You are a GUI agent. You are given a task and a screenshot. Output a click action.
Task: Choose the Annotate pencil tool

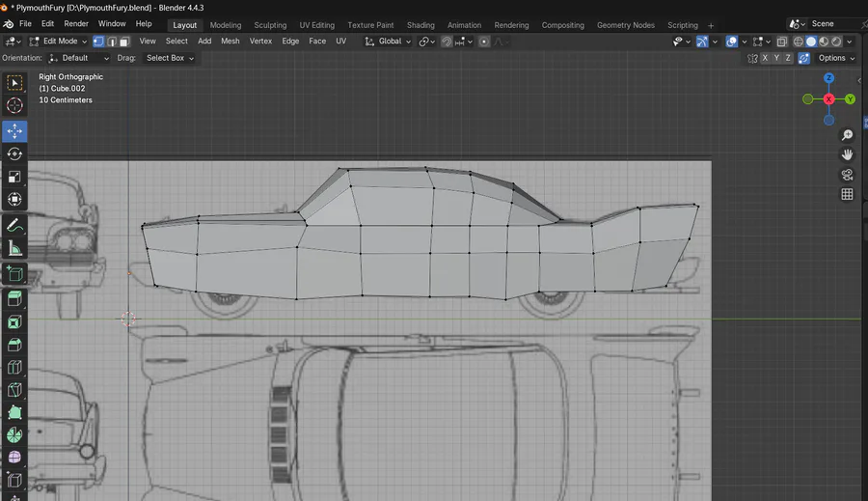point(14,226)
